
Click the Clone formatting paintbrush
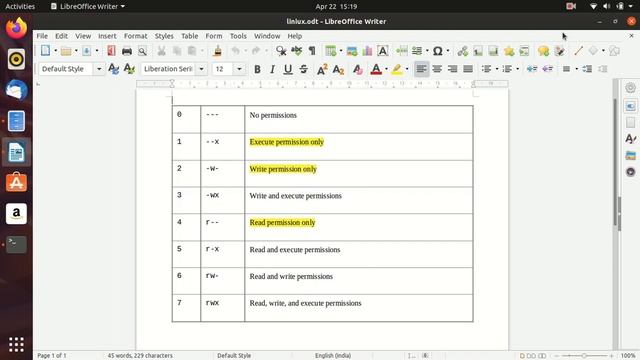click(218, 51)
